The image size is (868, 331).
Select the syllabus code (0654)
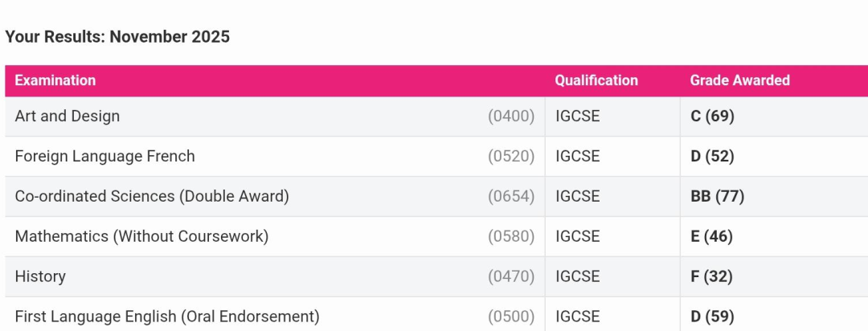[511, 196]
